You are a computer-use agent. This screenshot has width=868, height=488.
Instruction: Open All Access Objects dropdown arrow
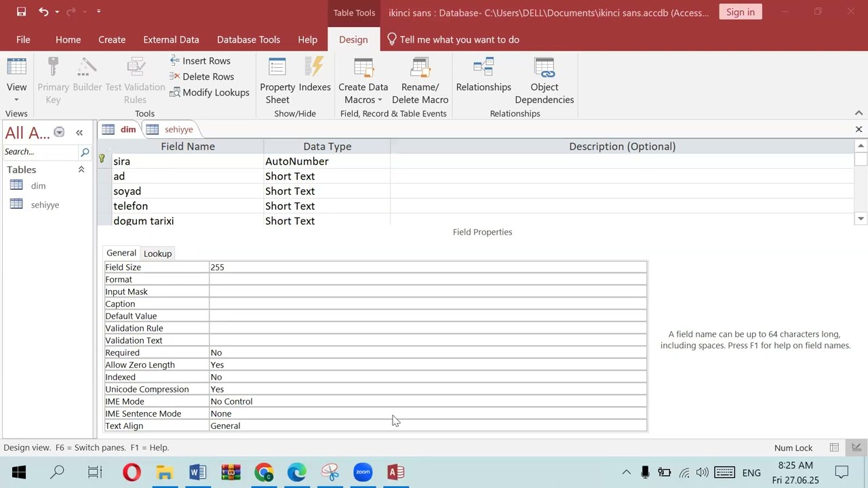tap(59, 132)
